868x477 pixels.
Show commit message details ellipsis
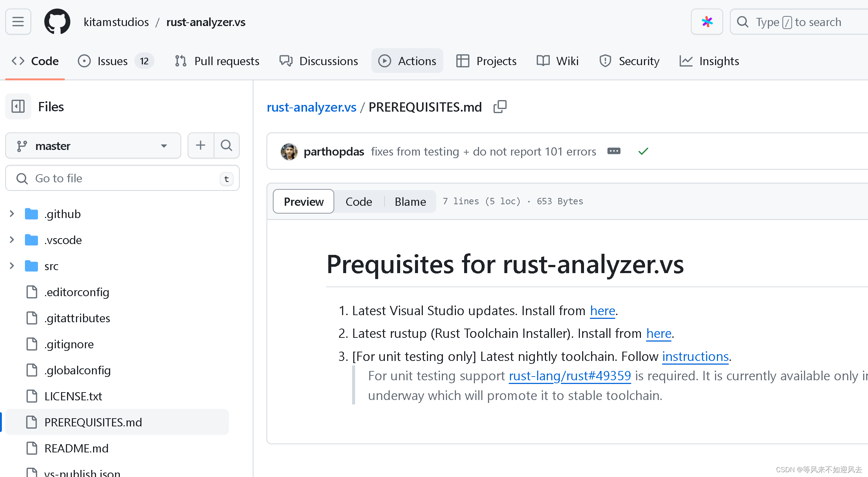click(x=614, y=151)
